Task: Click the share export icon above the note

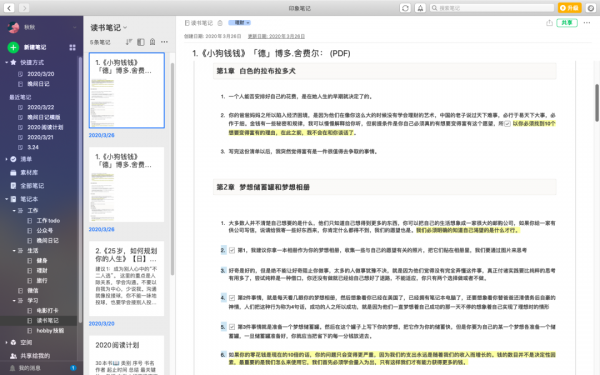Action: coord(549,23)
